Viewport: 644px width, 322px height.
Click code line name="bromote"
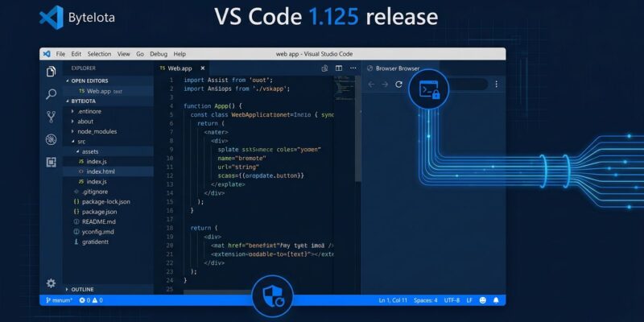click(x=242, y=158)
